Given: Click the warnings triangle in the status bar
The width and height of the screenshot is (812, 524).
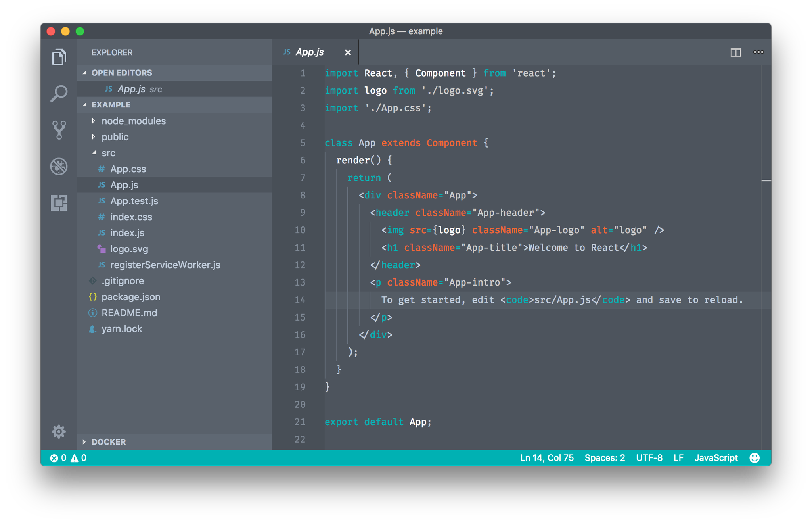Looking at the screenshot, I should (x=74, y=458).
